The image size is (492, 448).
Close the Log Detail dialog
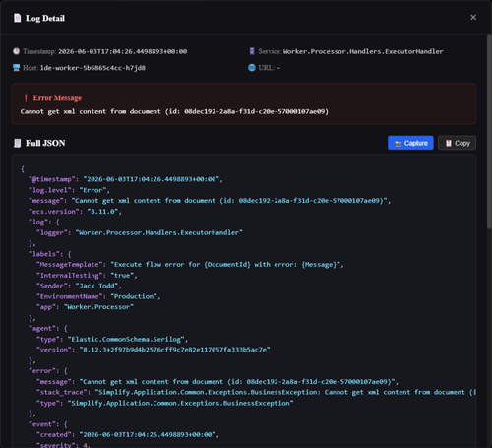coord(473,17)
